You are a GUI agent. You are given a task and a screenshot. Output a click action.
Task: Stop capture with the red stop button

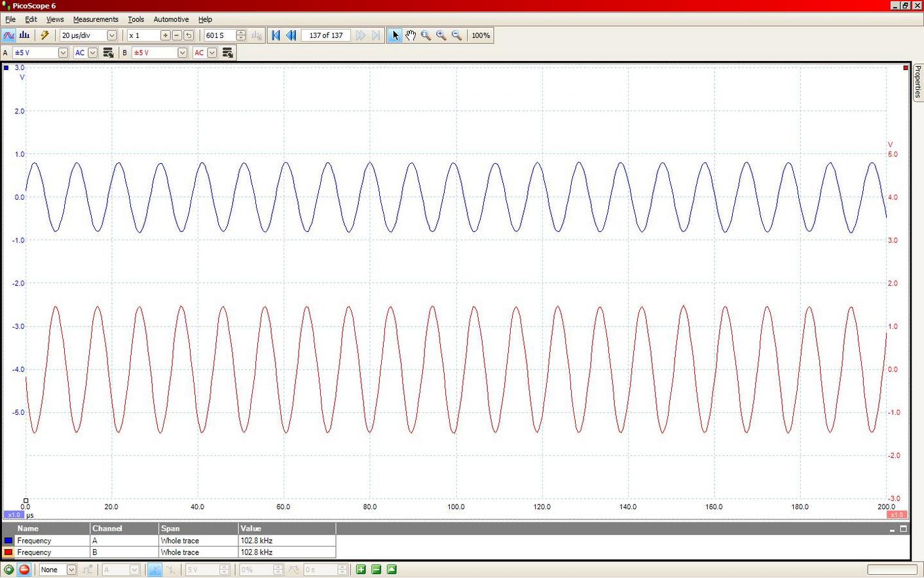[24, 569]
